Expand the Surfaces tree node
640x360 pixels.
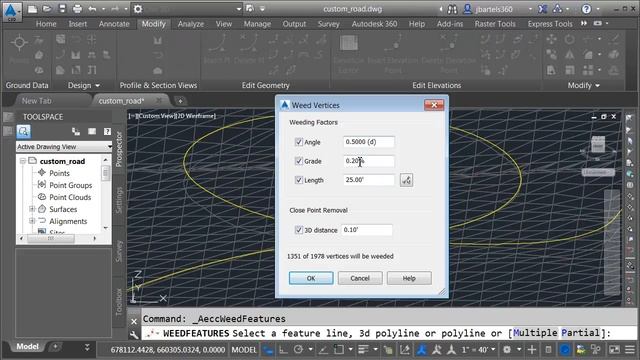32,209
